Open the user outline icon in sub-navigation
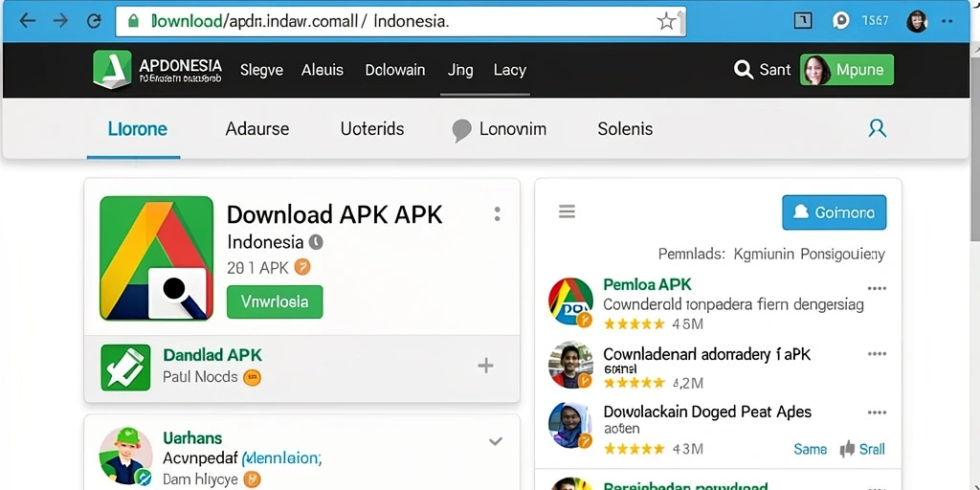This screenshot has height=490, width=980. tap(878, 129)
